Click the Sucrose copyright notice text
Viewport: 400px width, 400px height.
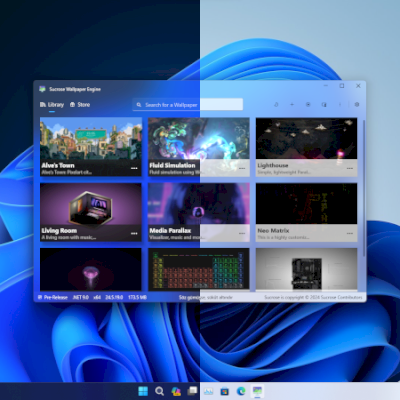313,297
